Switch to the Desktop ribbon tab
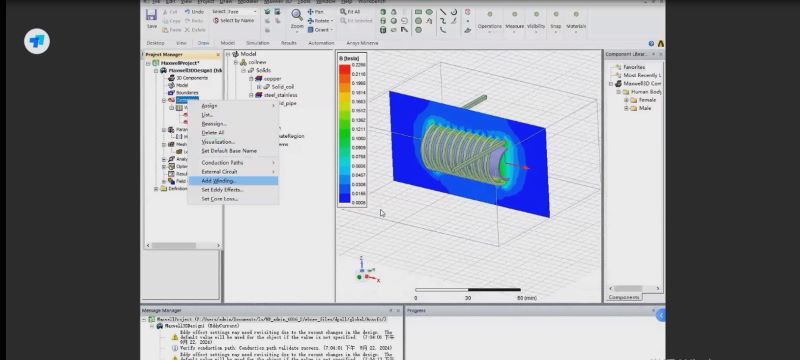800x360 pixels. click(155, 43)
